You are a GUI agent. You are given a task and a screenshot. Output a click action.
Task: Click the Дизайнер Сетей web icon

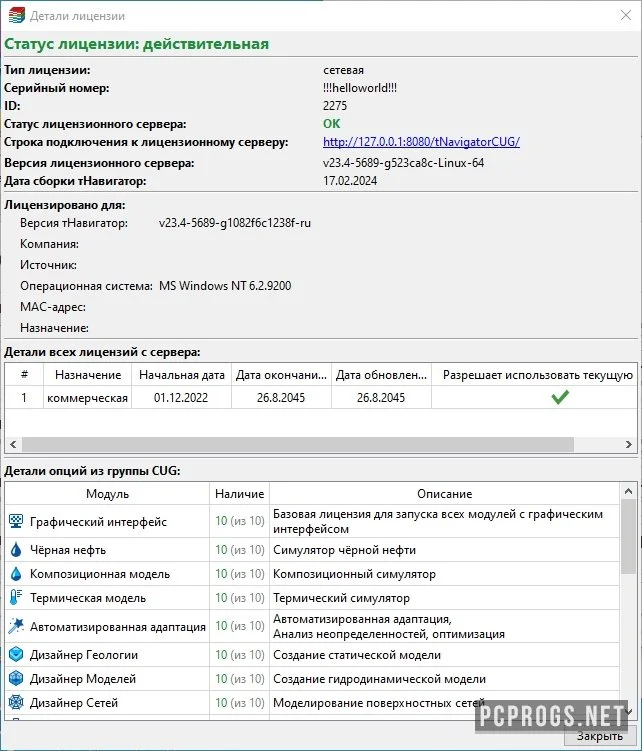coord(16,702)
